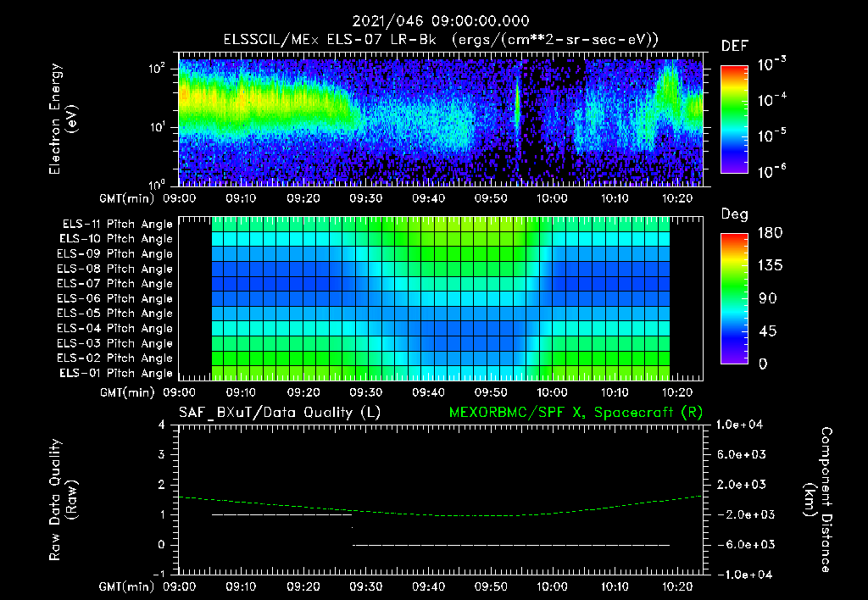Click the 09:50 tick label under the bottom panel
This screenshot has height=600, width=868.
click(x=491, y=586)
